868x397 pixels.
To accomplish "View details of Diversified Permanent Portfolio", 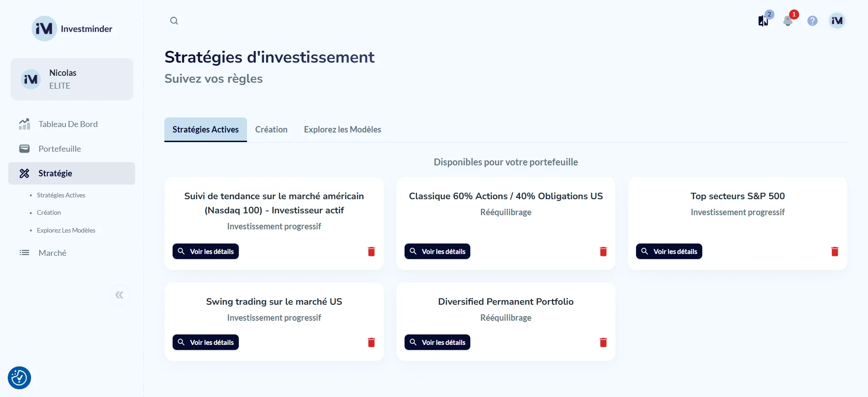I will click(437, 343).
